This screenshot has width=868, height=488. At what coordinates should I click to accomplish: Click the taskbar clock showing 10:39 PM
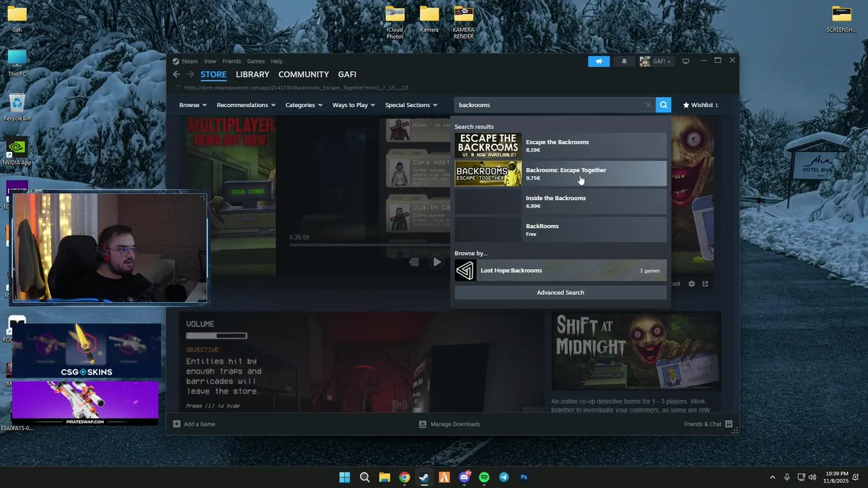coord(836,477)
